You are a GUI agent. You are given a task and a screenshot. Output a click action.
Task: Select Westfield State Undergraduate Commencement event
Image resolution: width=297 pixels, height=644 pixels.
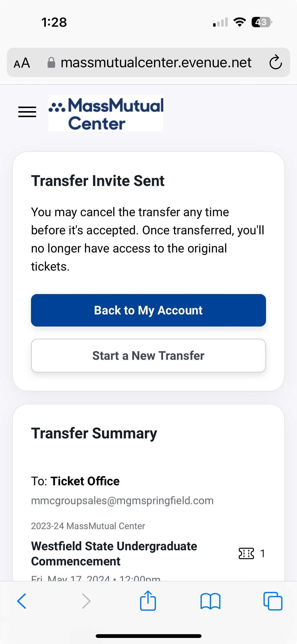pos(114,554)
